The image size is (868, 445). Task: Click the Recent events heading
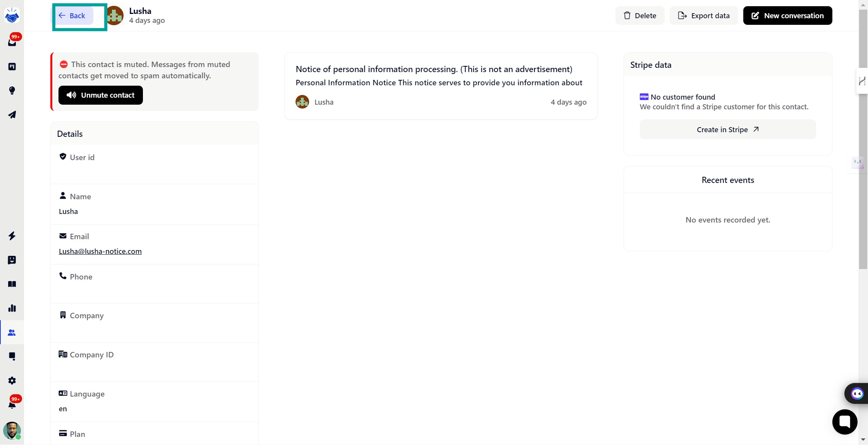[x=728, y=180]
